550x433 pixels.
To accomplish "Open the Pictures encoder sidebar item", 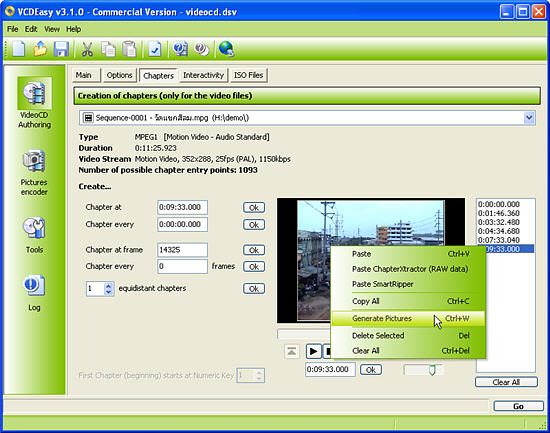I will coord(34,173).
